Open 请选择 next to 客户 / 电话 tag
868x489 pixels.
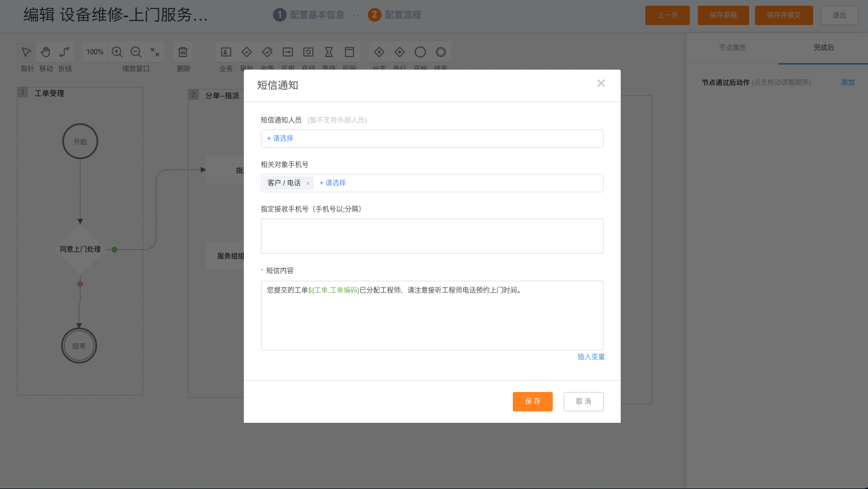click(333, 183)
